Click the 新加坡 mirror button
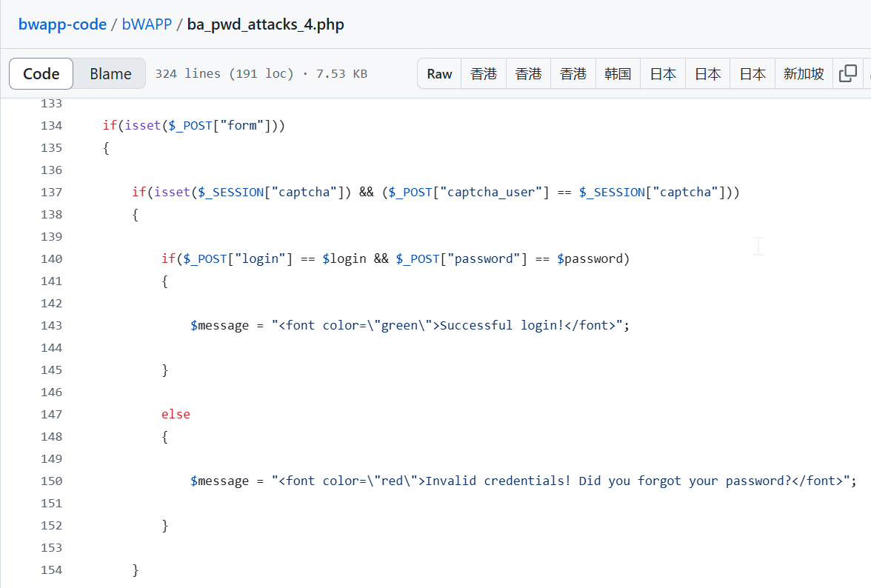 pyautogui.click(x=804, y=73)
